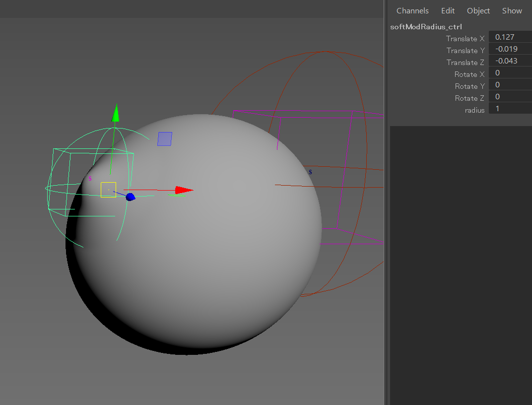Click the Translate X attribute label
Image resolution: width=532 pixels, height=405 pixels.
[465, 39]
